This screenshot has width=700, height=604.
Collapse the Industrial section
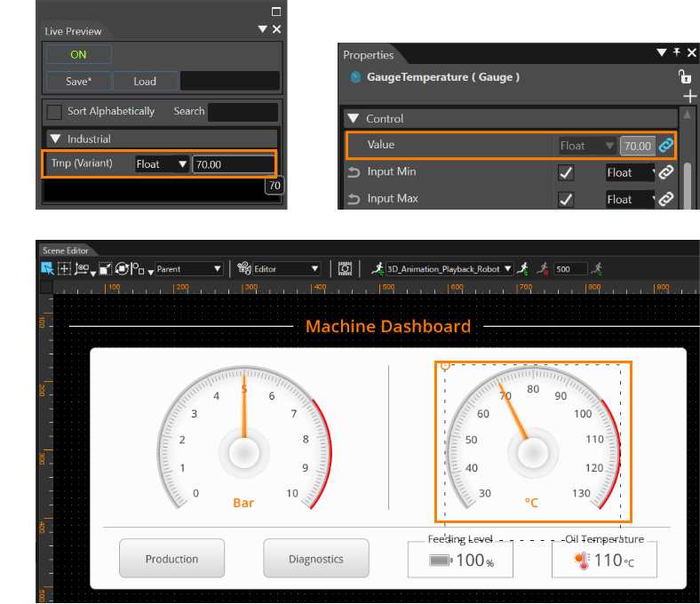click(x=55, y=139)
